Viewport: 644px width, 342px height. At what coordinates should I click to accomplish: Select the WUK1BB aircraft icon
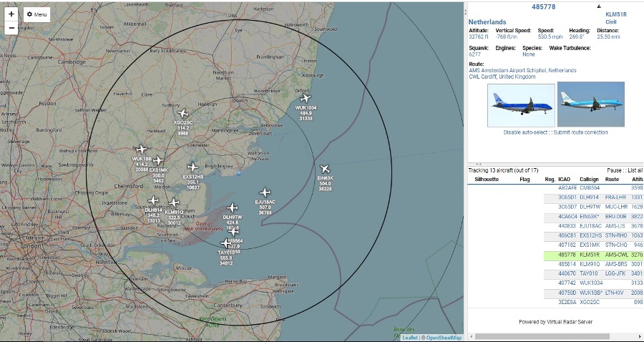pos(142,150)
